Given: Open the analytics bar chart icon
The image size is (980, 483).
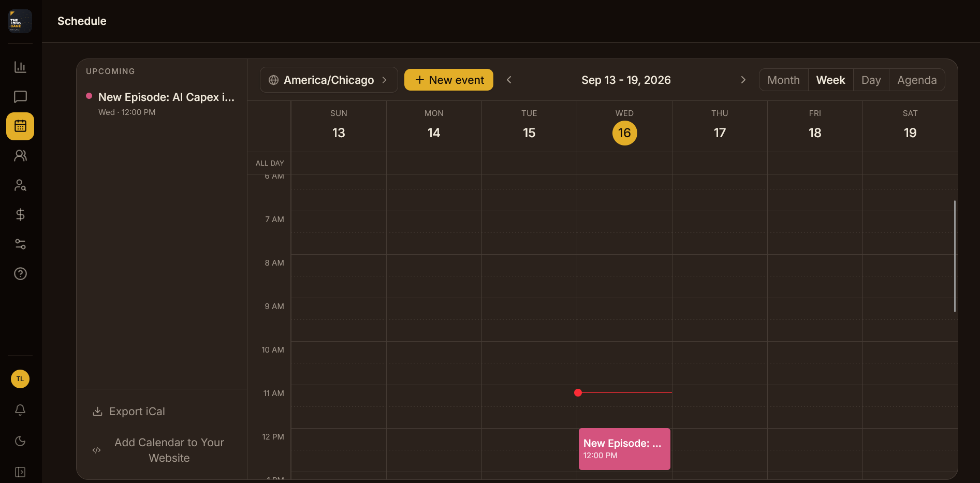Looking at the screenshot, I should click(20, 67).
